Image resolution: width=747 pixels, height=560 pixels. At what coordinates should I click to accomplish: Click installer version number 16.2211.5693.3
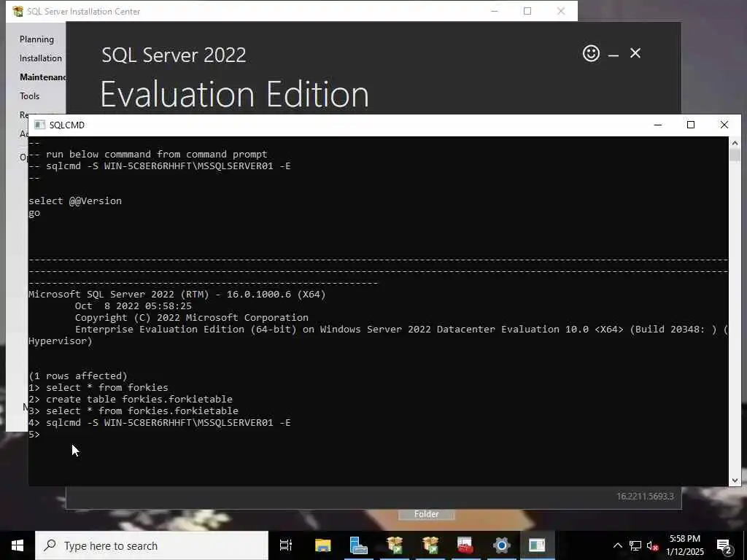point(645,496)
